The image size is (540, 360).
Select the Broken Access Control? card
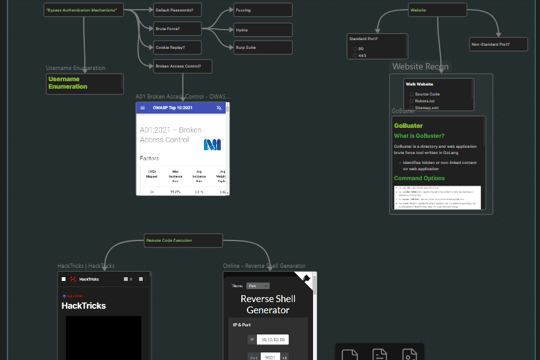pyautogui.click(x=183, y=66)
